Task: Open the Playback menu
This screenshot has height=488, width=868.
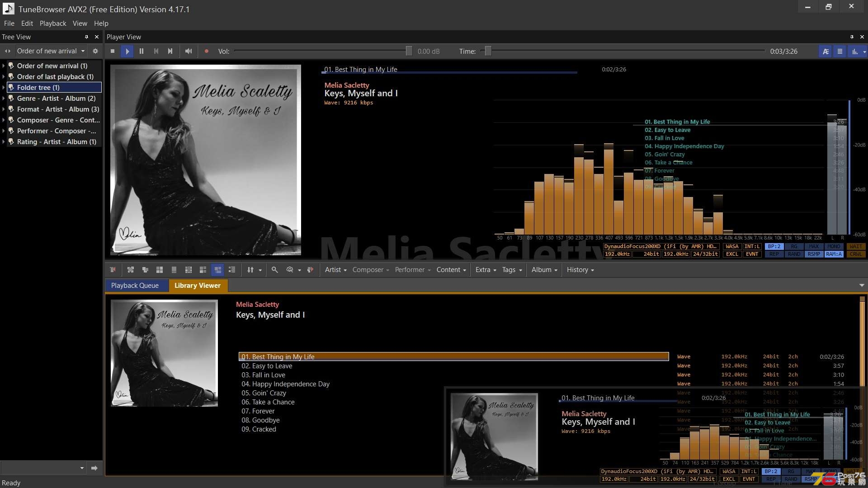Action: (53, 23)
